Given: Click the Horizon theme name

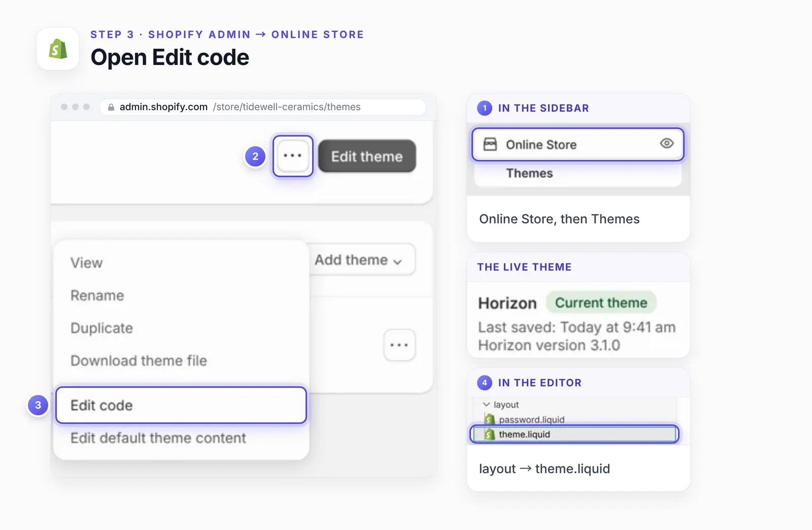Looking at the screenshot, I should pos(507,303).
